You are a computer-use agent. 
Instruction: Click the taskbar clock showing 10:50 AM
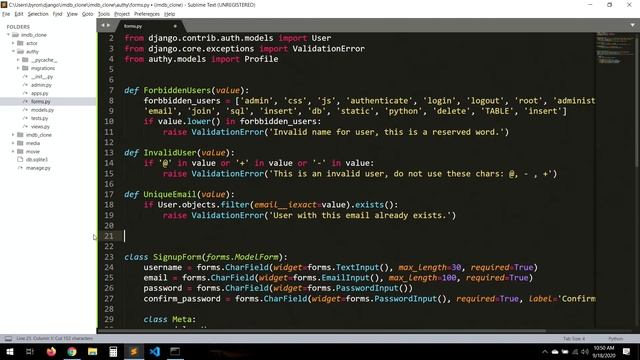coord(604,351)
